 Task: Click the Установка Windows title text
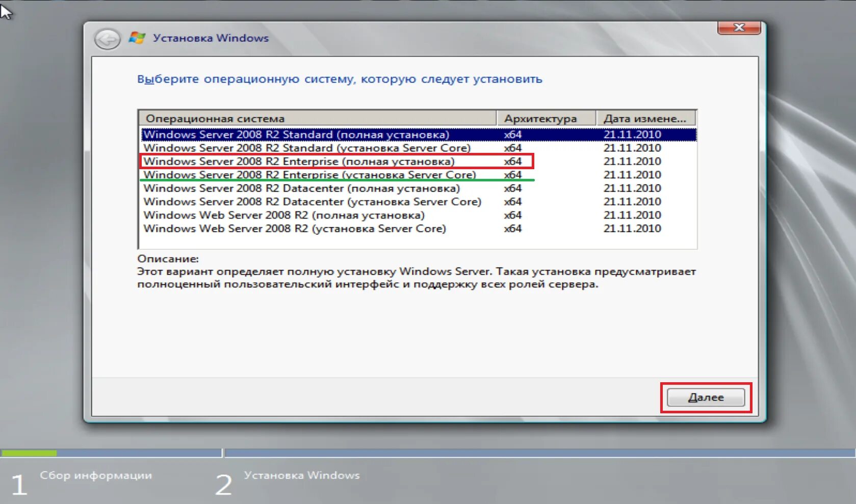[x=211, y=38]
